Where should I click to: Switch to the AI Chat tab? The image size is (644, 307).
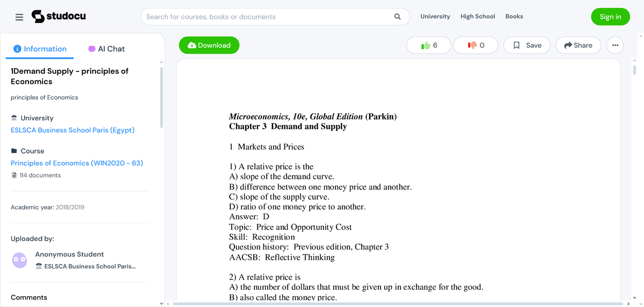[106, 49]
